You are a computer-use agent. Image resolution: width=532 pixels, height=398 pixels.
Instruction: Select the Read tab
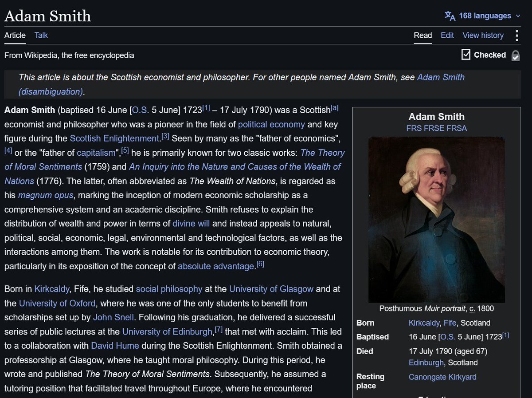pyautogui.click(x=423, y=35)
